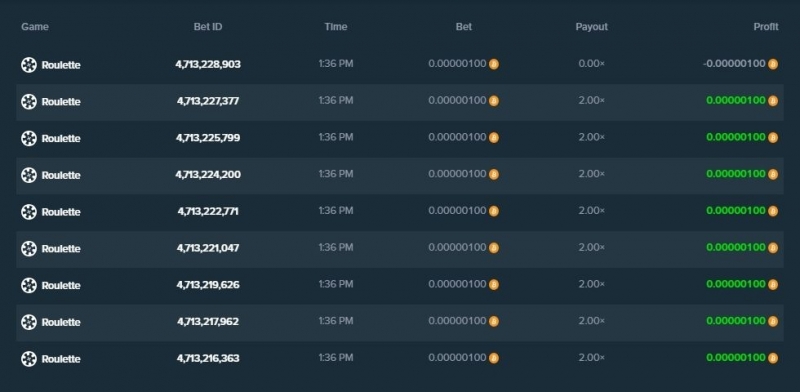Click bitcoin icon beside bet in row 4,713,225,799
The height and width of the screenshot is (392, 800).
494,138
